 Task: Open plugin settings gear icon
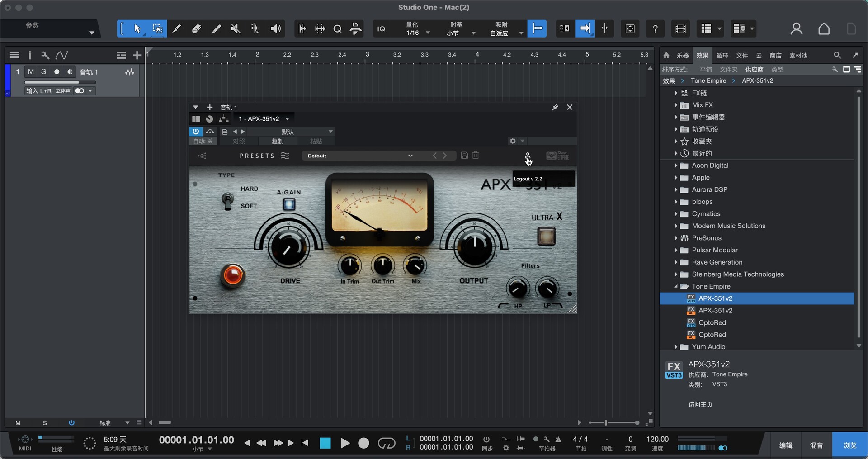pos(513,141)
